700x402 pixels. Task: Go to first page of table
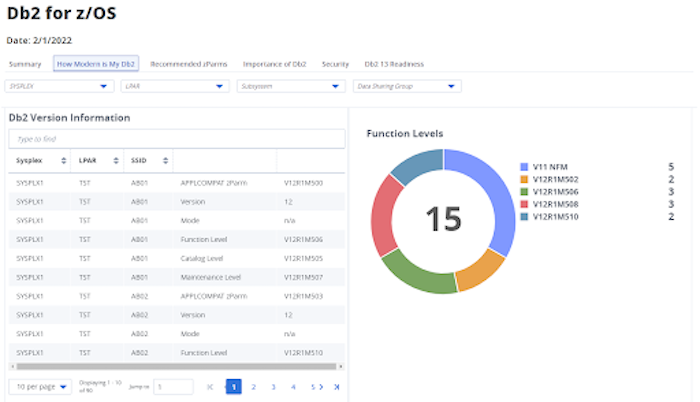click(210, 386)
